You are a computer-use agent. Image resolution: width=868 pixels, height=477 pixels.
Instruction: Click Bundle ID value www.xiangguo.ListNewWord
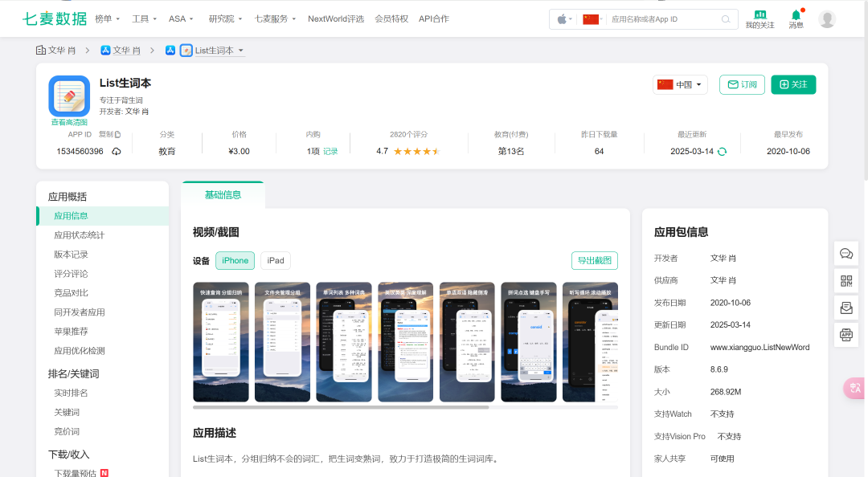tap(759, 348)
